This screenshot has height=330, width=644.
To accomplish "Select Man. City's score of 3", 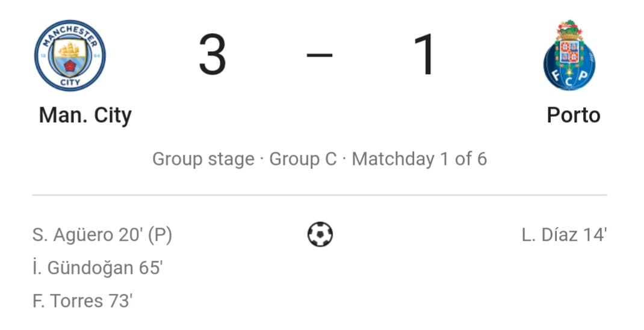I will [x=212, y=55].
